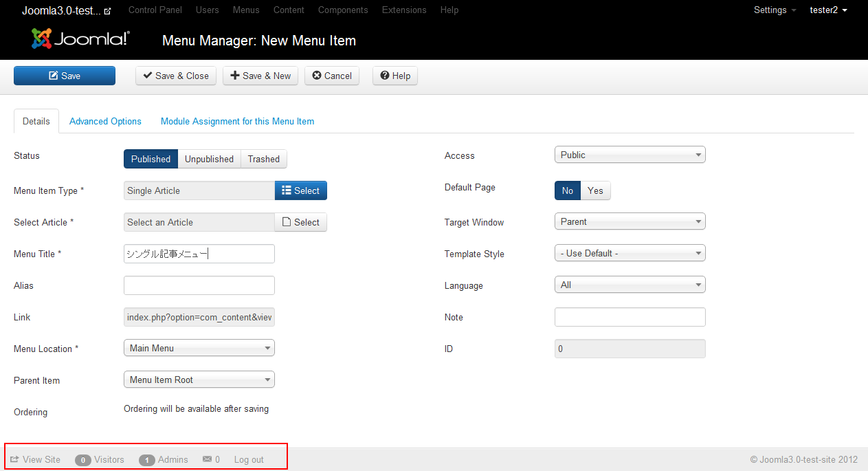Click the Visitors count badge
The width and height of the screenshot is (868, 471).
point(83,460)
